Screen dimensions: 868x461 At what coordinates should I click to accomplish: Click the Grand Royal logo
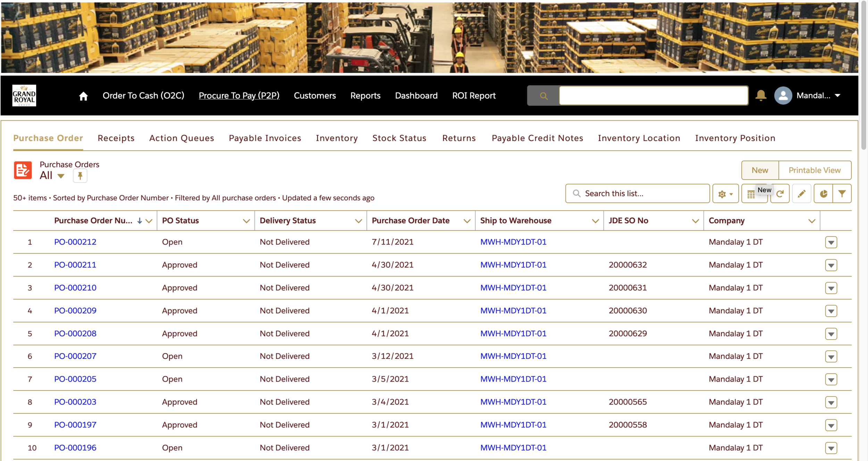tap(24, 96)
